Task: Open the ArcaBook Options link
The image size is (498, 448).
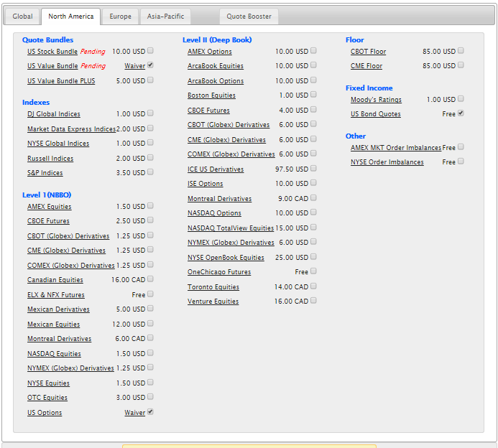Action: [216, 81]
